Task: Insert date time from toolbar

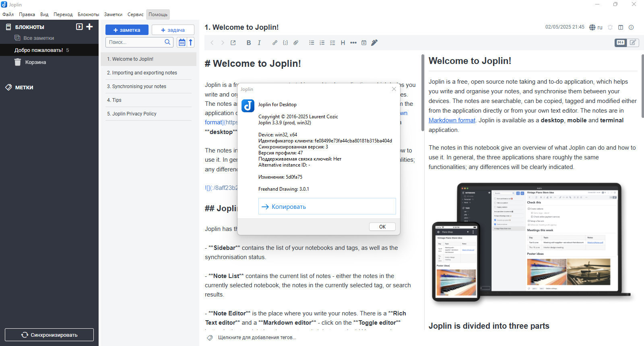Action: pos(364,43)
